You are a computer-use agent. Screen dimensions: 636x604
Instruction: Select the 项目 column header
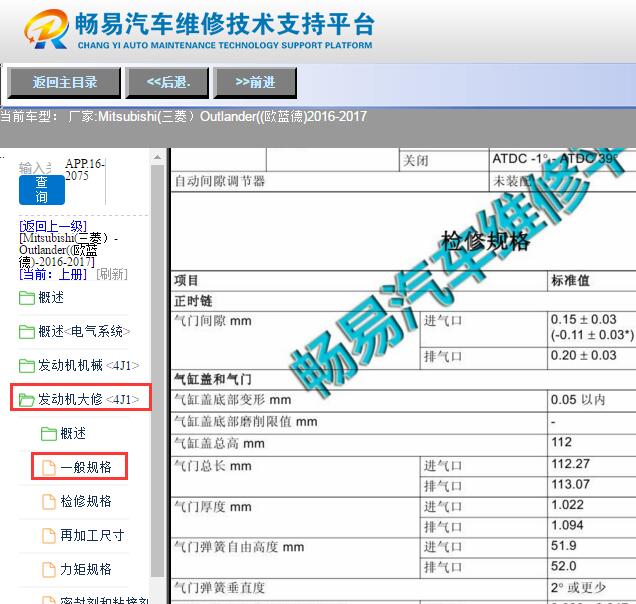[x=186, y=280]
